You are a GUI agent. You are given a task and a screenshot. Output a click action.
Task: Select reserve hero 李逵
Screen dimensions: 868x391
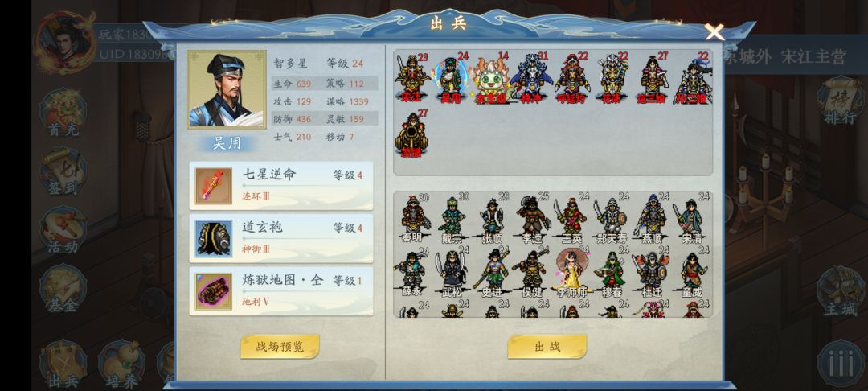click(x=532, y=218)
